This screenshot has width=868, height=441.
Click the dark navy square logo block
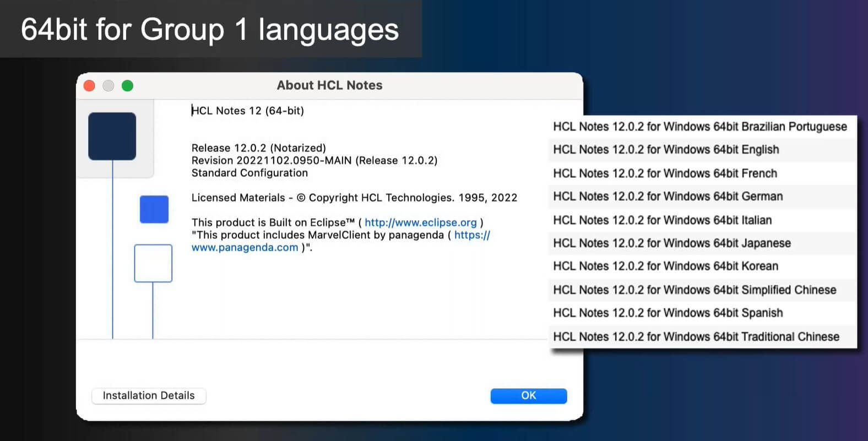tap(112, 136)
